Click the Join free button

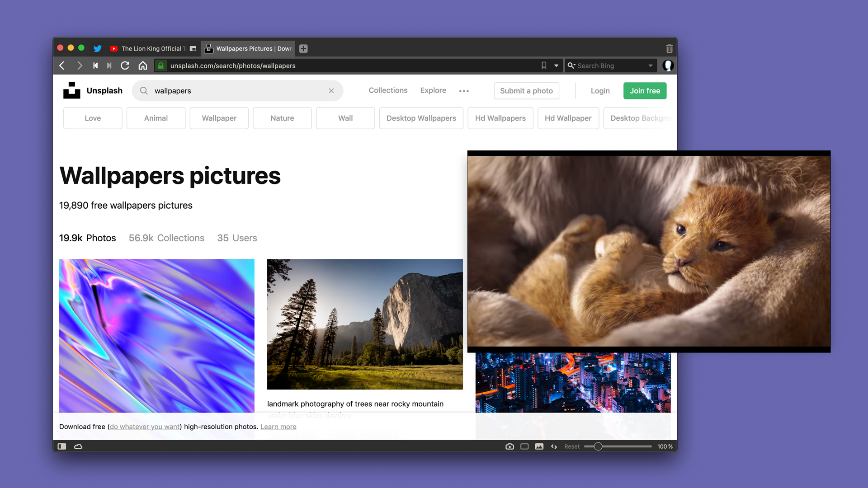coord(645,91)
